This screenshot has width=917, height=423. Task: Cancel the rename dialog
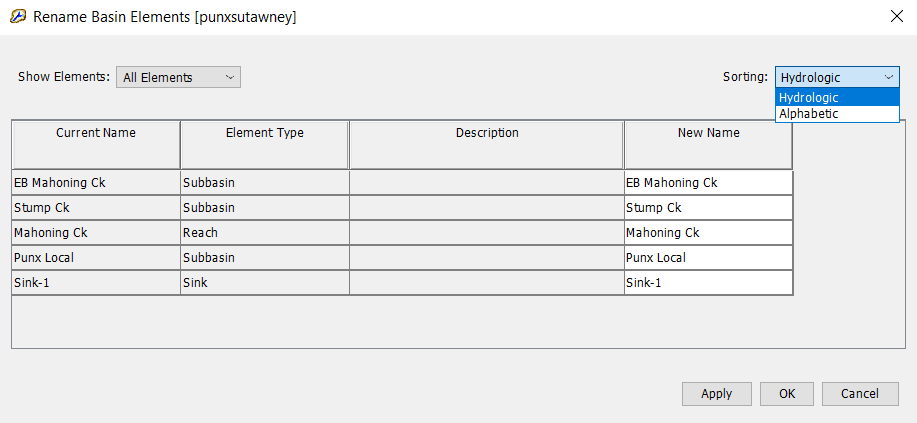859,394
